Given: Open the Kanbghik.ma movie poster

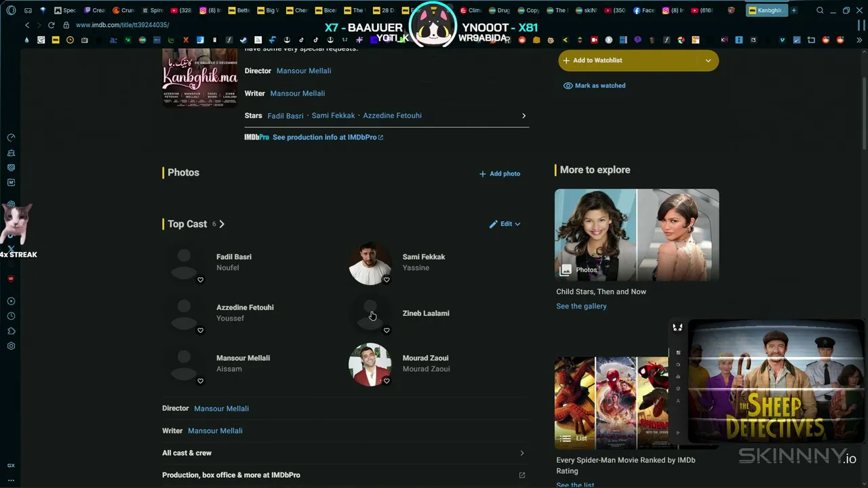Looking at the screenshot, I should (x=200, y=78).
